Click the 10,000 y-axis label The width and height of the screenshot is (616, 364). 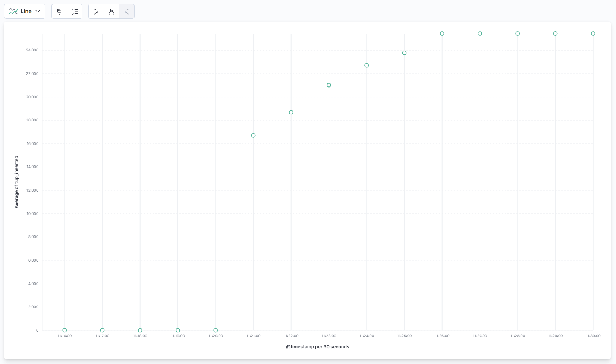[x=32, y=214]
